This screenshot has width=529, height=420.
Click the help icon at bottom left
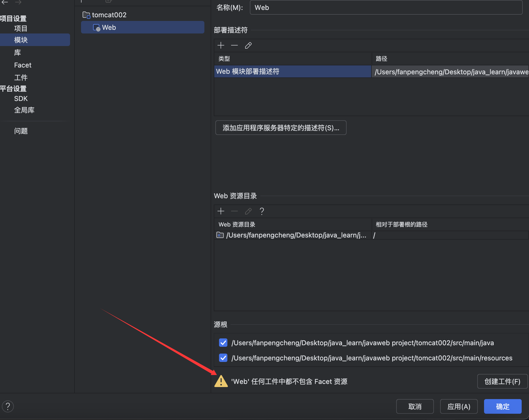(x=8, y=406)
